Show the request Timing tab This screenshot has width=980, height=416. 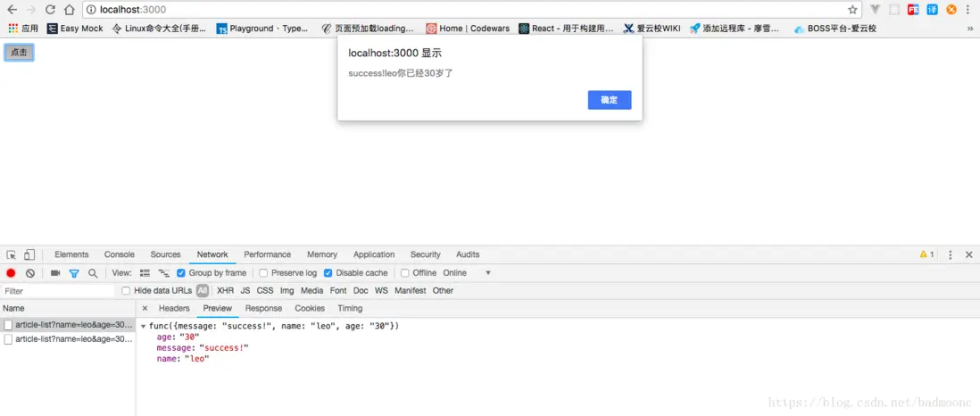click(350, 308)
